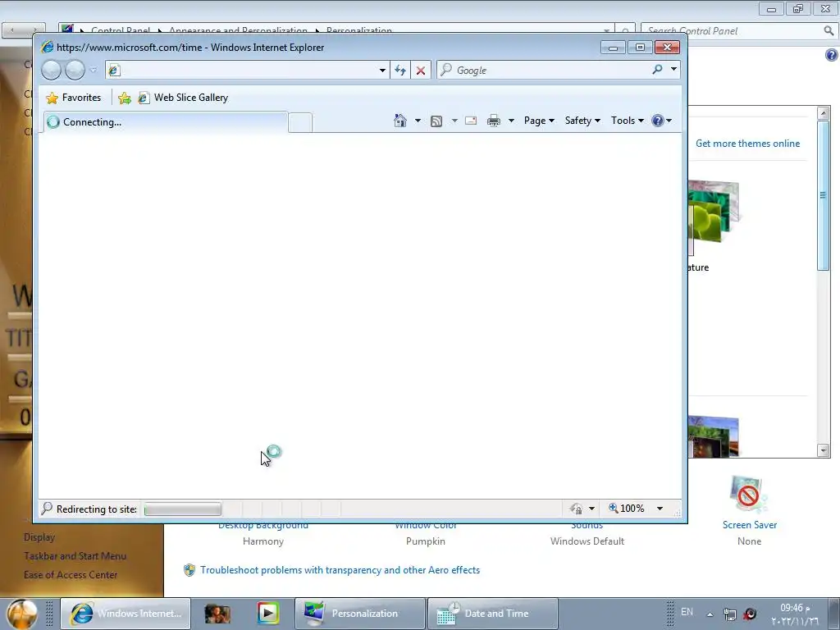Expand the address bar autocomplete dropdown
840x630 pixels.
pos(382,71)
